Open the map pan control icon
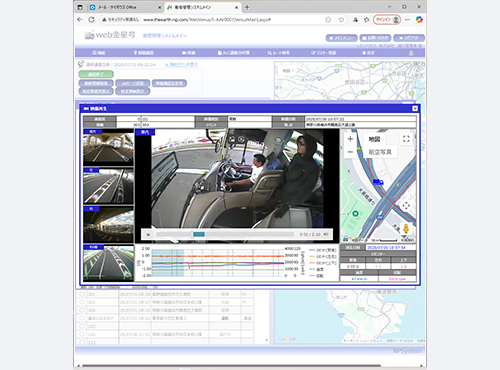 click(406, 206)
